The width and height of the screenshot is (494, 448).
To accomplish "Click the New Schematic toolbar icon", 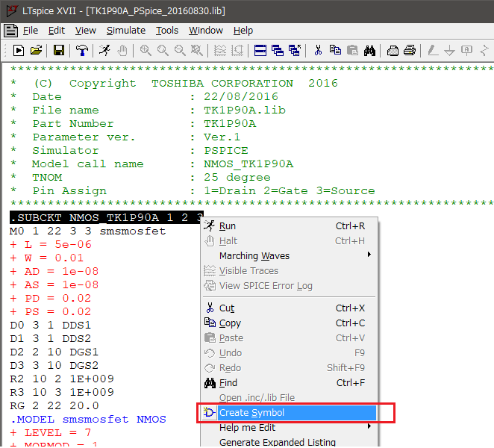I will (19, 51).
